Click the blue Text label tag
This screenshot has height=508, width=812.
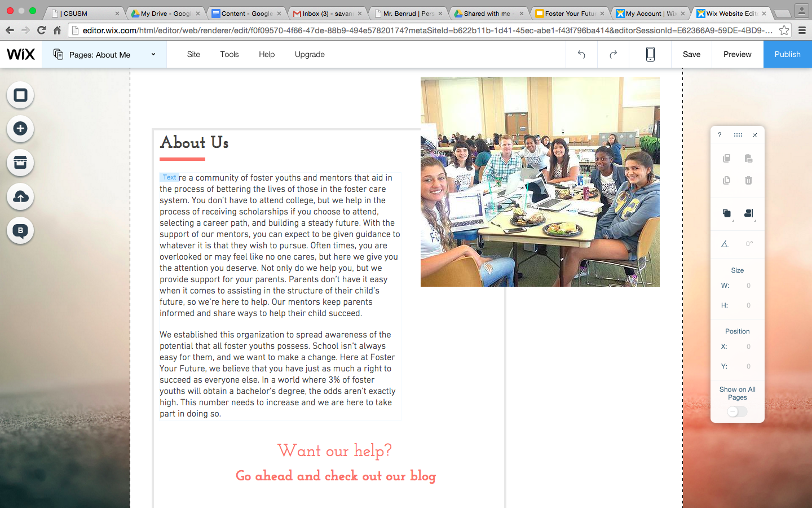pos(169,177)
